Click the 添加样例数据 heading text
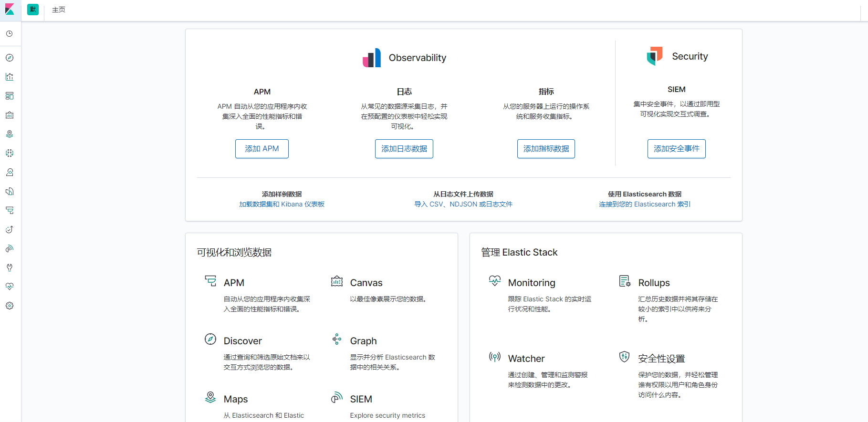 coord(282,194)
